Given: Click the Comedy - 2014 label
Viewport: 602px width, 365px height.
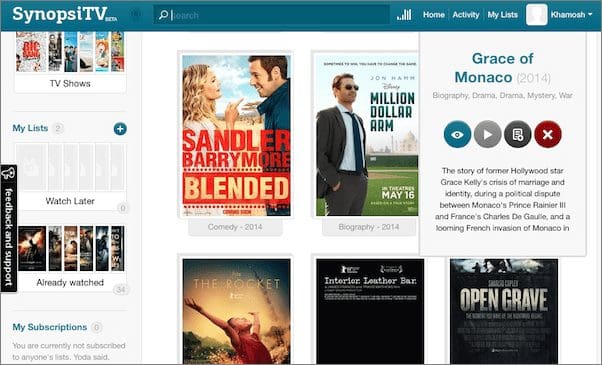Looking at the screenshot, I should [235, 227].
